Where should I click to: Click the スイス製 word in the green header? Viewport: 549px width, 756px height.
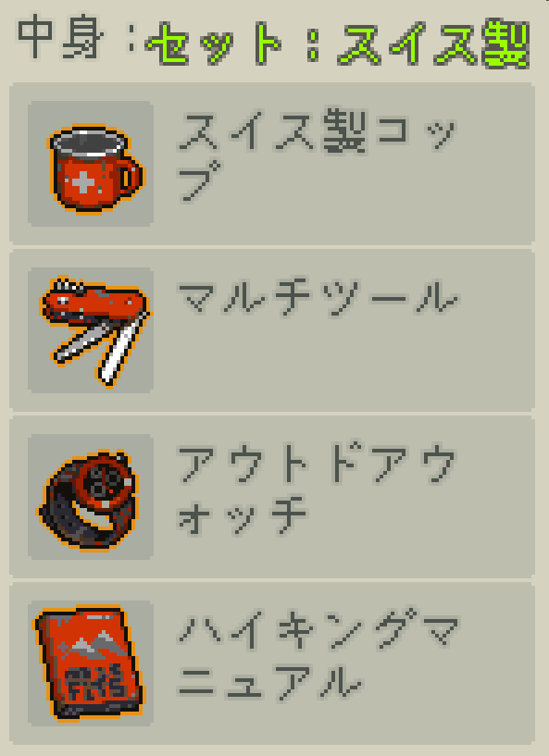[434, 43]
